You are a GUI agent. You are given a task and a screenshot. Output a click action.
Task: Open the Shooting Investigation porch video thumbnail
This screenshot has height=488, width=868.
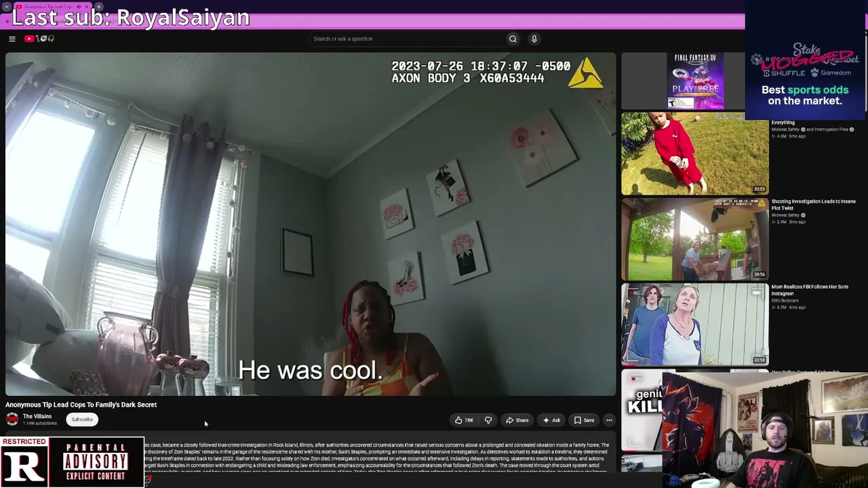point(695,239)
